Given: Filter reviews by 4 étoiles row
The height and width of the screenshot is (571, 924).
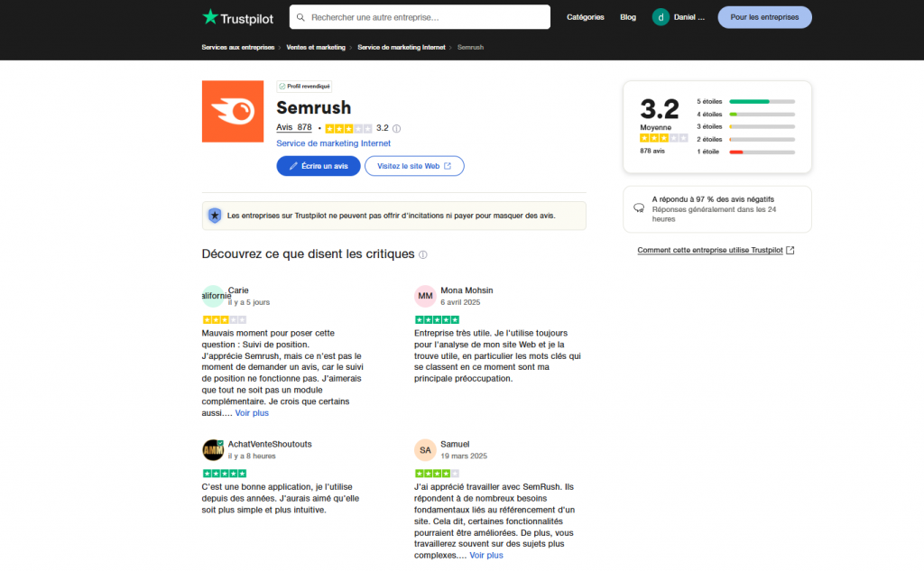Looking at the screenshot, I should point(745,115).
